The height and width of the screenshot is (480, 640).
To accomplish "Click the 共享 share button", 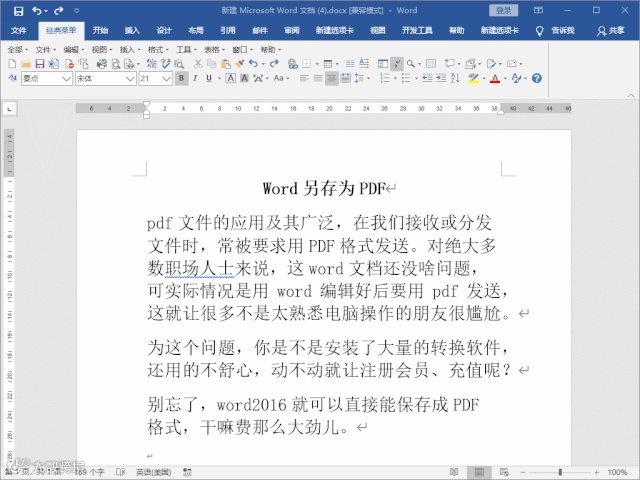I will [x=611, y=30].
